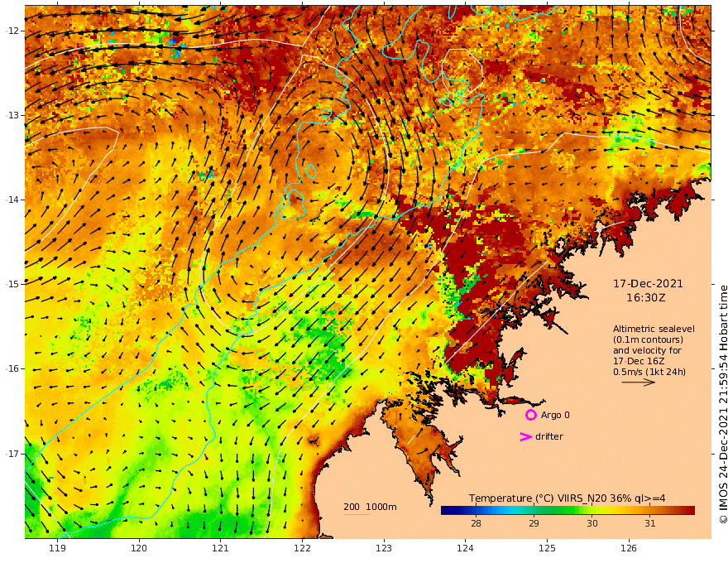Click the longitude axis label 125
Image resolution: width=728 pixels, height=563 pixels.
(x=547, y=548)
